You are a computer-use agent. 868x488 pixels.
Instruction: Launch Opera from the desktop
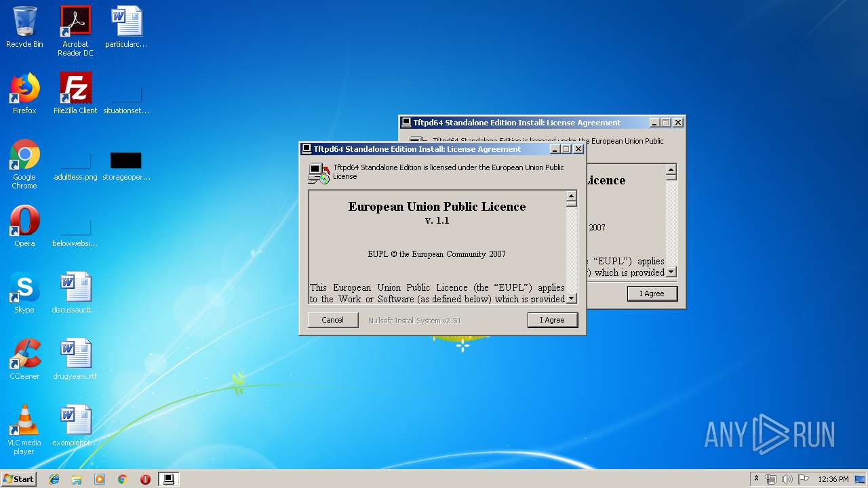click(x=24, y=226)
